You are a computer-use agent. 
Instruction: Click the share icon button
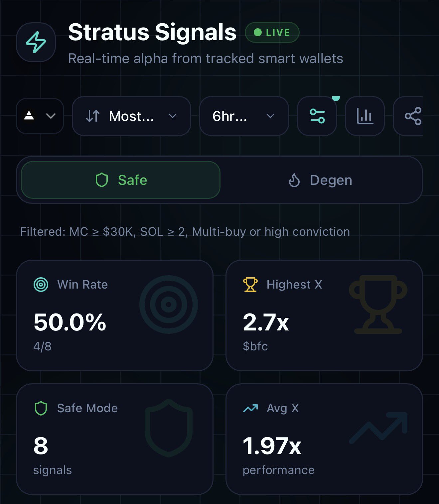click(413, 116)
